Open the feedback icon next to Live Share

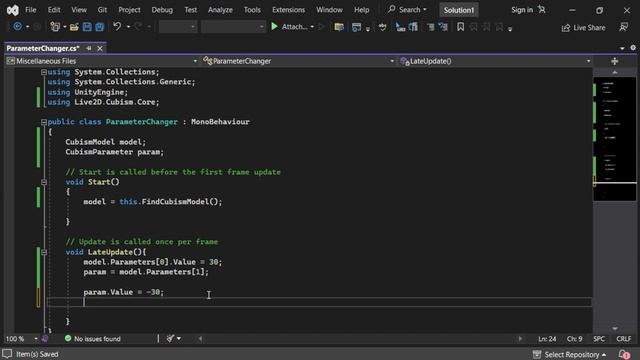(623, 27)
